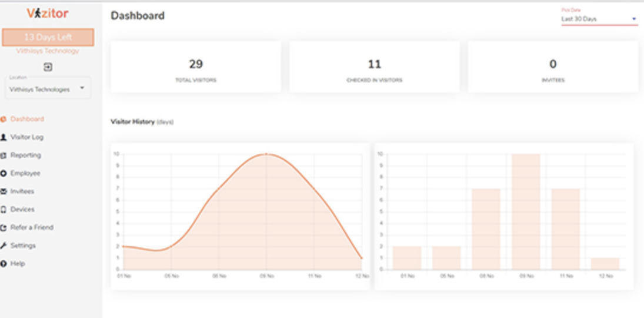Open the Visitor Log page
644x318 pixels.
(x=26, y=137)
